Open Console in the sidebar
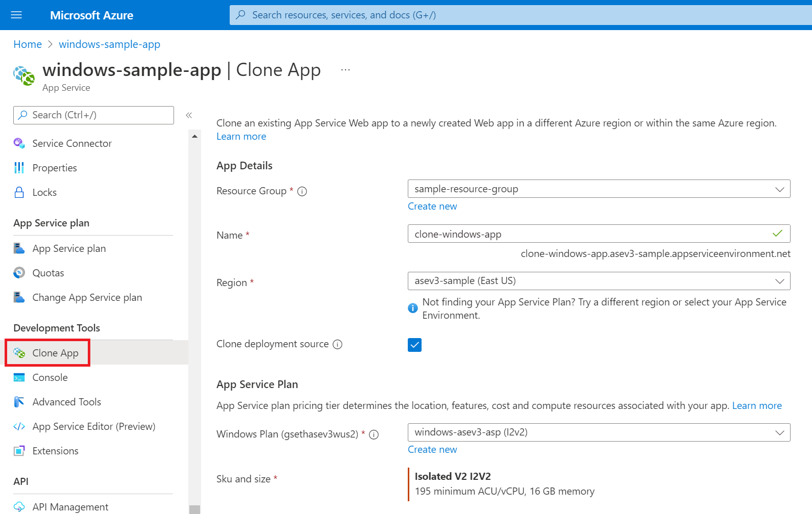Viewport: 812px width, 514px height. (50, 377)
